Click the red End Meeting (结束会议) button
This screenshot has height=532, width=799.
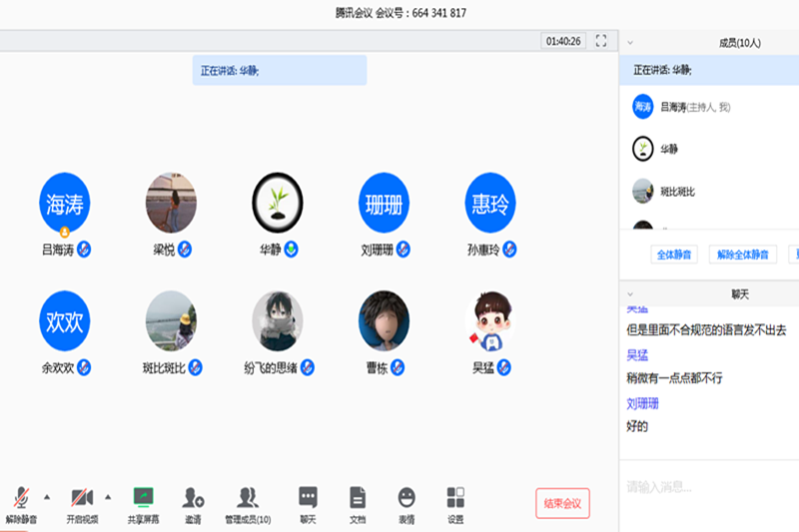562,503
